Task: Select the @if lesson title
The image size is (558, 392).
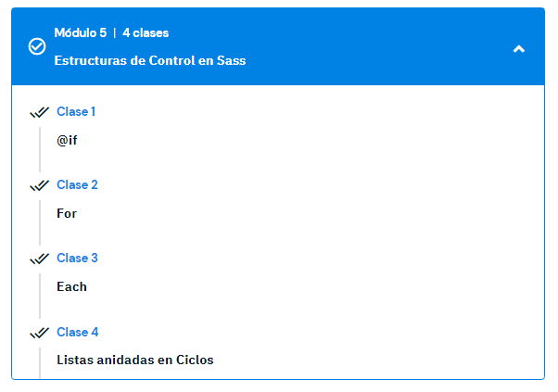Action: [67, 140]
